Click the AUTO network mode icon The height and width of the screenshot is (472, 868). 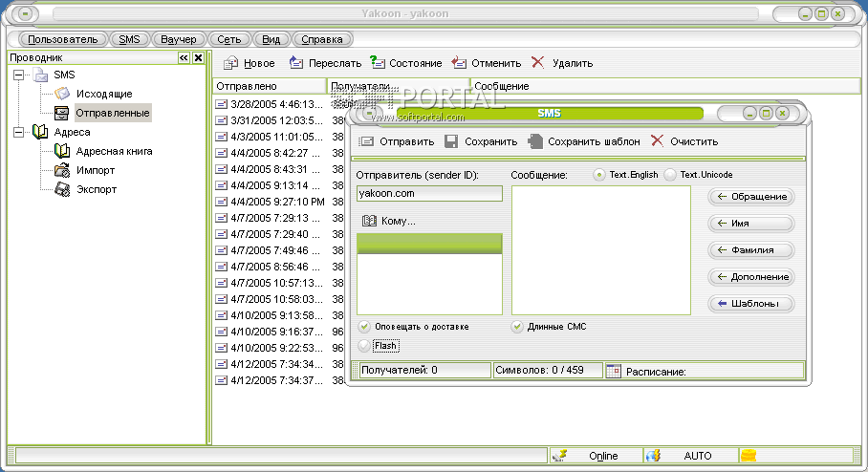(653, 456)
